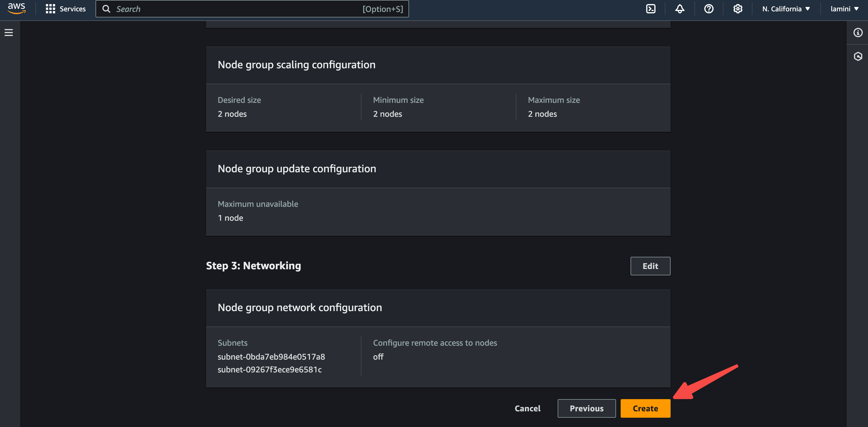Expand the lamini account dropdown
868x427 pixels.
[844, 9]
